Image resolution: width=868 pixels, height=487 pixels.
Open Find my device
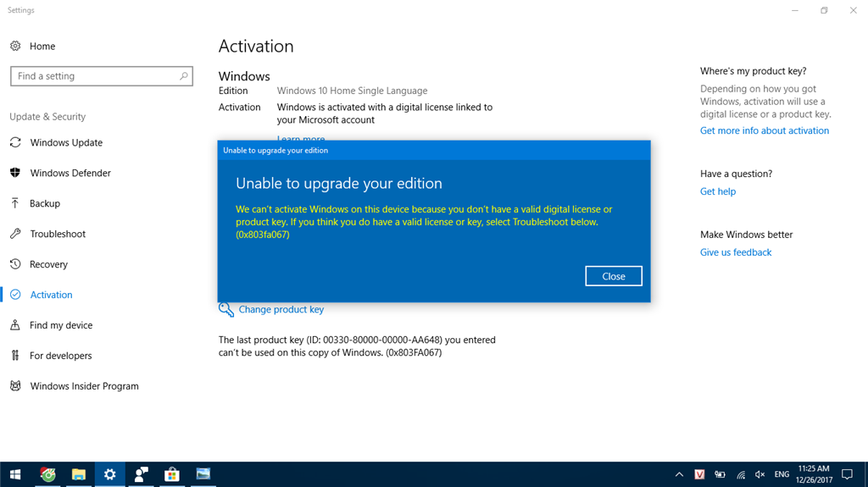pos(61,325)
